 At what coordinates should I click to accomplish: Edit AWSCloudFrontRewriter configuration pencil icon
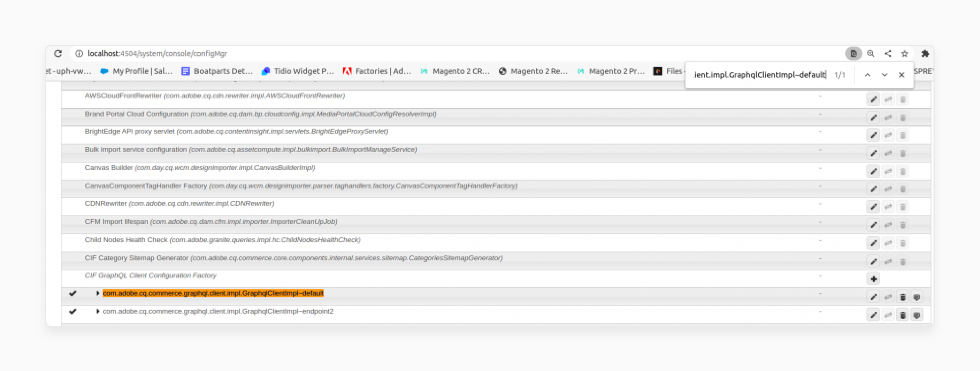(x=873, y=99)
